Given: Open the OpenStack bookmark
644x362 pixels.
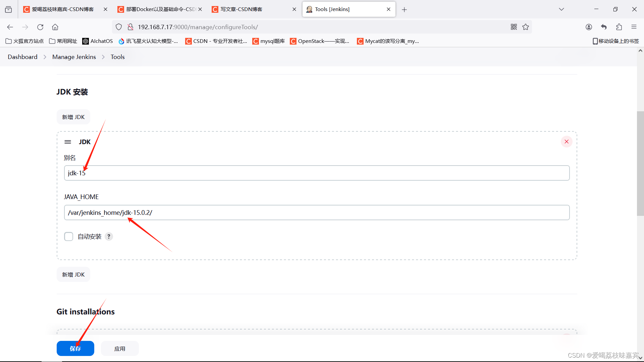Looking at the screenshot, I should tap(320, 41).
